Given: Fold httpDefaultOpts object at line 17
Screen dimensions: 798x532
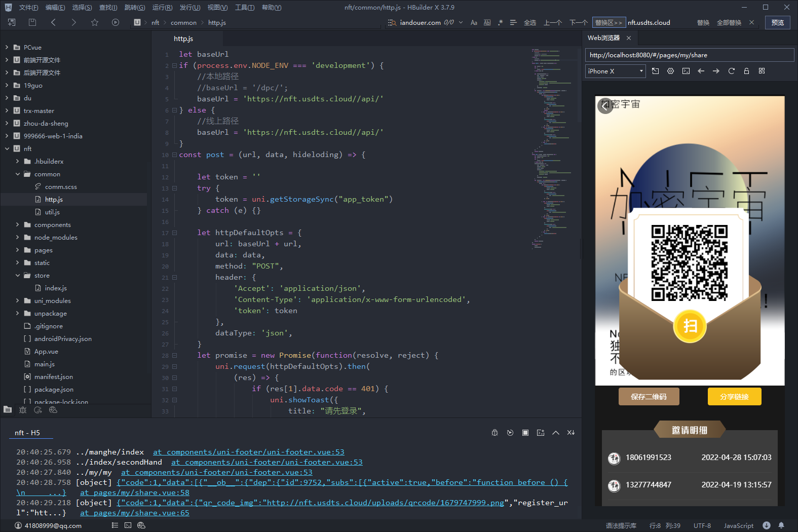Looking at the screenshot, I should [x=174, y=233].
